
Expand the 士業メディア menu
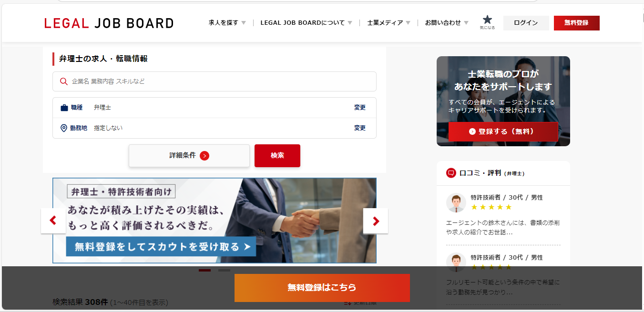pos(388,23)
